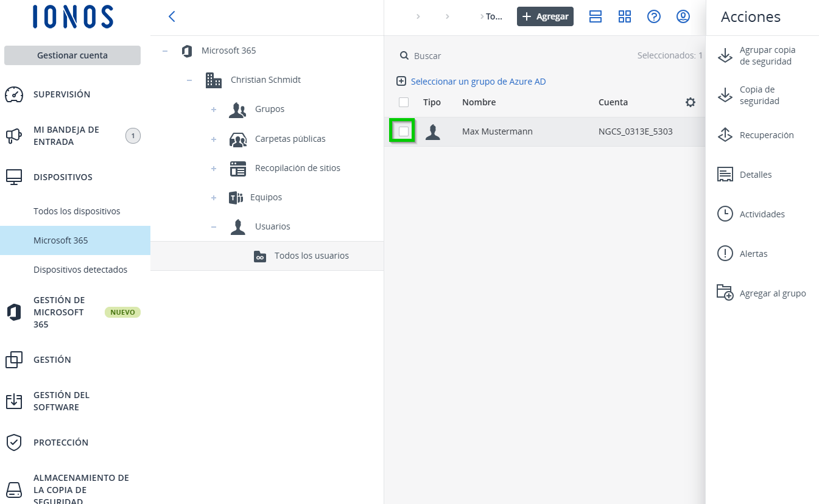Screen dimensions: 819x504
Task: Toggle the Max Mustermann row checkbox
Action: (x=404, y=131)
